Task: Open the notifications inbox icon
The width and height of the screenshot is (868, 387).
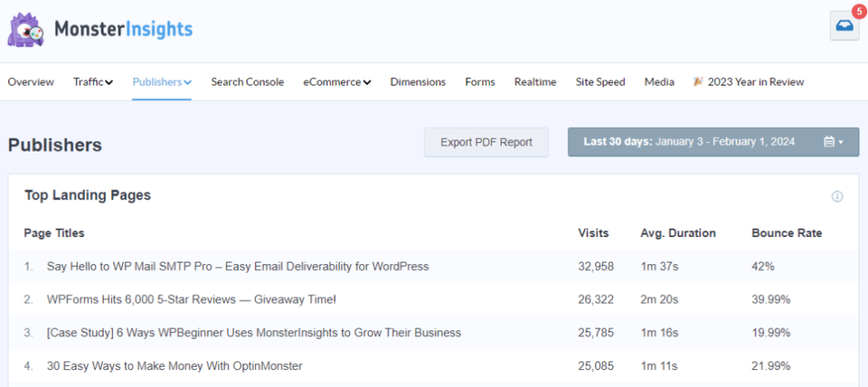Action: point(843,26)
